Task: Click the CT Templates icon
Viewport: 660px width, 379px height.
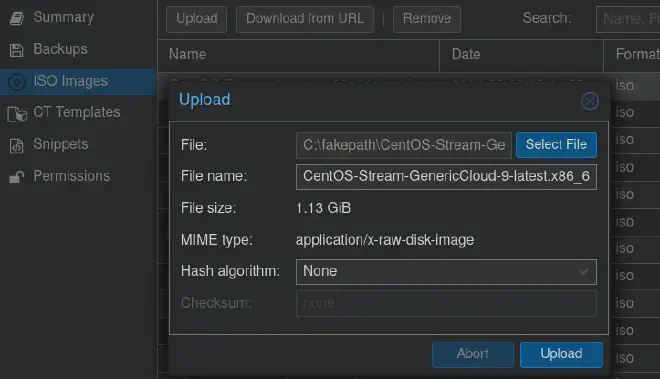Action: [17, 114]
